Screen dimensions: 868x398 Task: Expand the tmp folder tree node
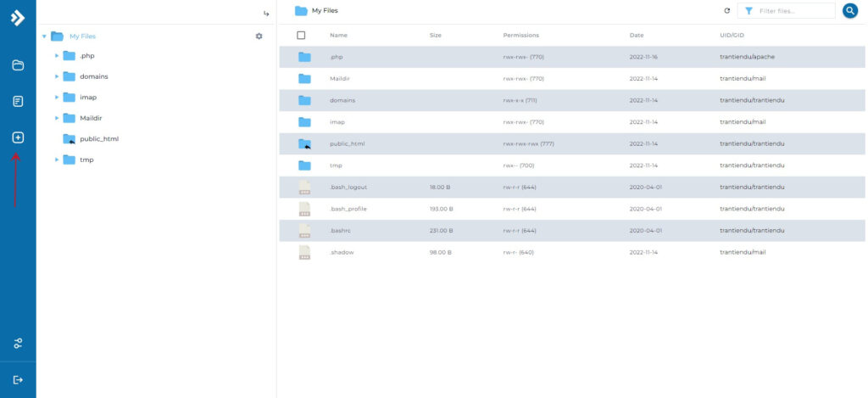pos(57,160)
